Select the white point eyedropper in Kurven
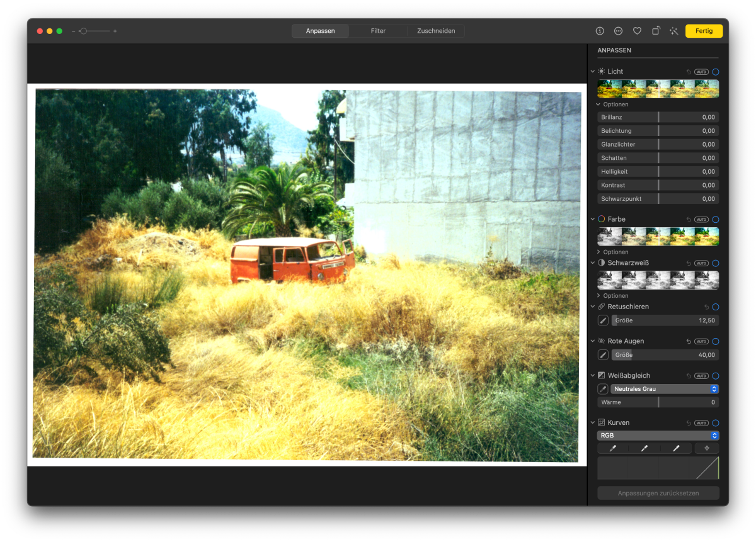756x542 pixels. [677, 448]
